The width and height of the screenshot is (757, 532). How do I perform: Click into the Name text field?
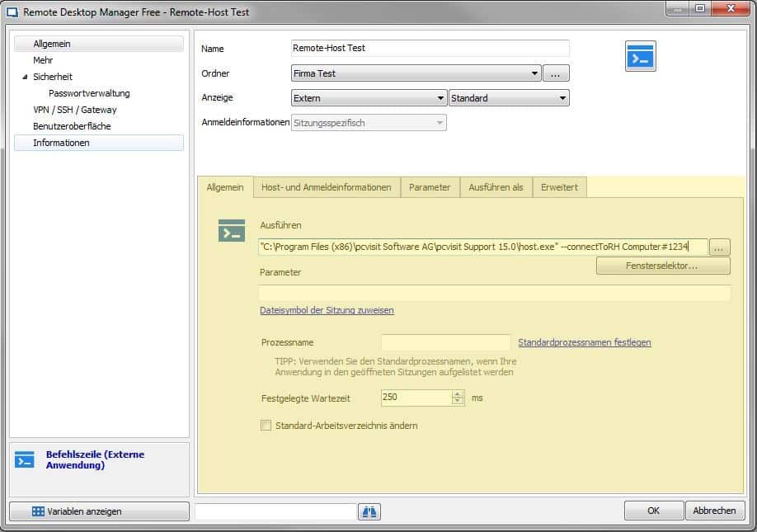tap(430, 48)
